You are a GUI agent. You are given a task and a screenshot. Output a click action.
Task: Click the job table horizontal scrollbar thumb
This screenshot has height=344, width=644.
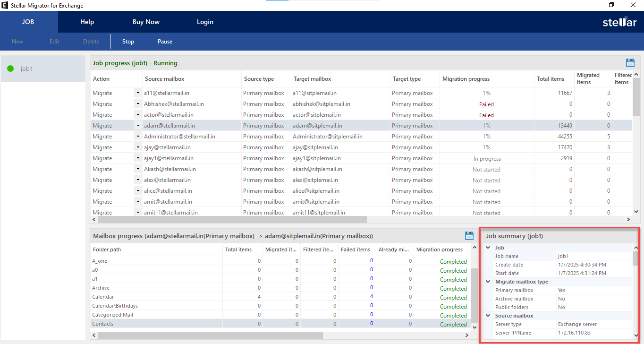(x=232, y=220)
